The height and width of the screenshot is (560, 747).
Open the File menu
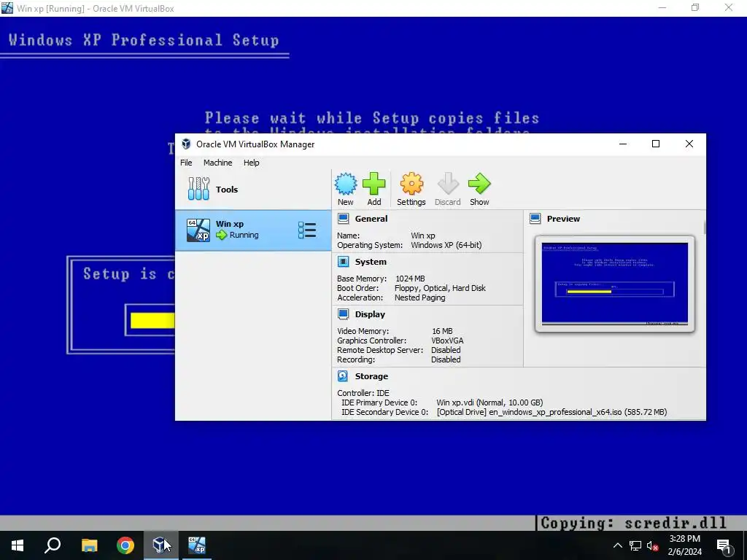186,163
